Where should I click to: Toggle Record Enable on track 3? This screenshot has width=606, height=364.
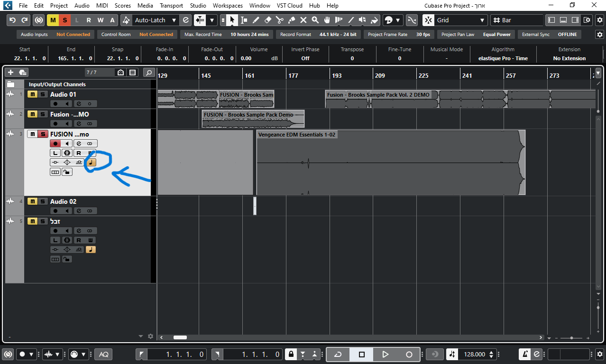pos(55,143)
